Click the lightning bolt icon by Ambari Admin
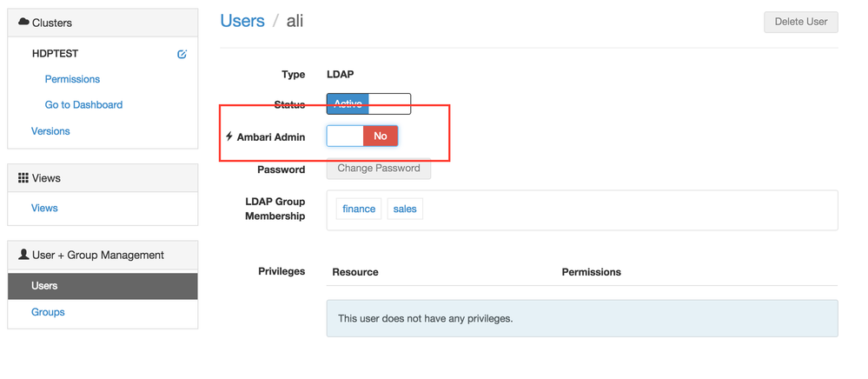Screen dimensions: 868x379 [x=229, y=136]
